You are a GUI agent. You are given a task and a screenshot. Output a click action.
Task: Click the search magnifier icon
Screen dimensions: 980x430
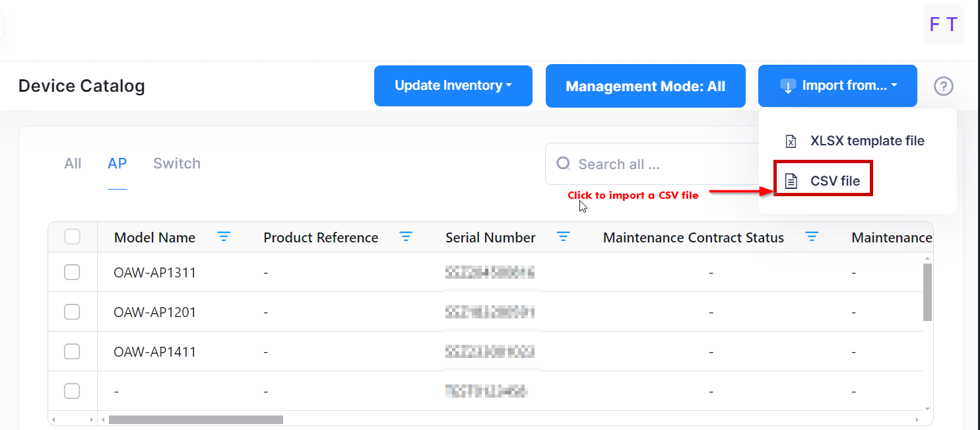pyautogui.click(x=563, y=164)
